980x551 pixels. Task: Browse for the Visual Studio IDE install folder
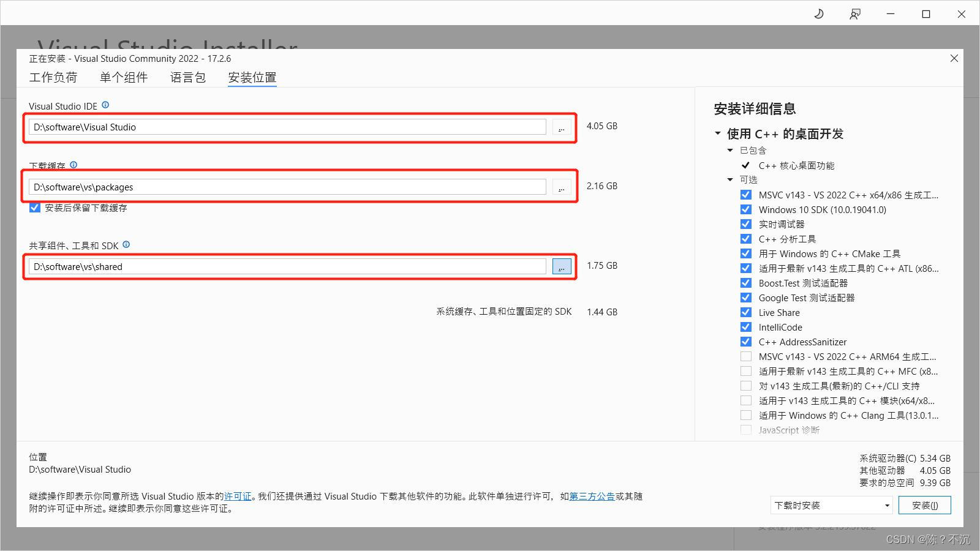pos(562,127)
